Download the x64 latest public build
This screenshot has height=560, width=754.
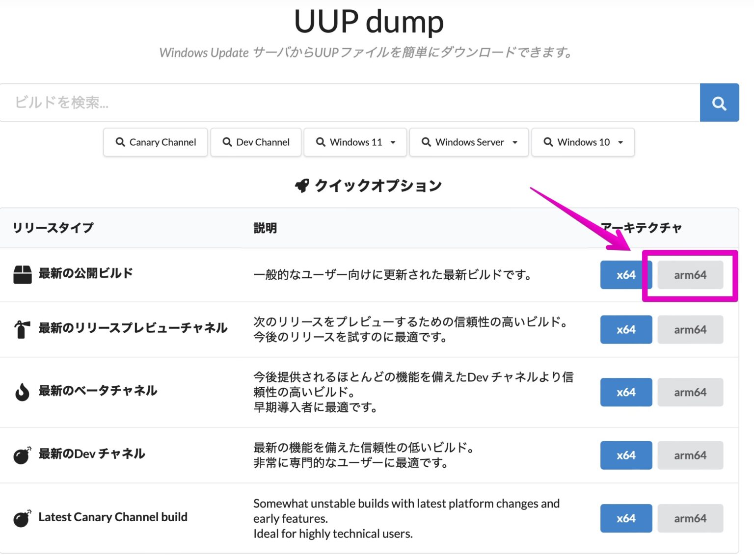(x=626, y=275)
